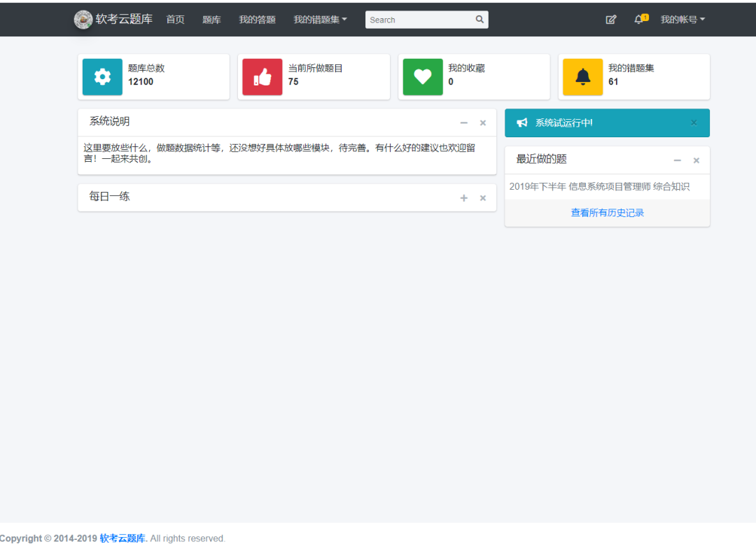
Task: Open 我的答题 in the navbar
Action: (258, 20)
